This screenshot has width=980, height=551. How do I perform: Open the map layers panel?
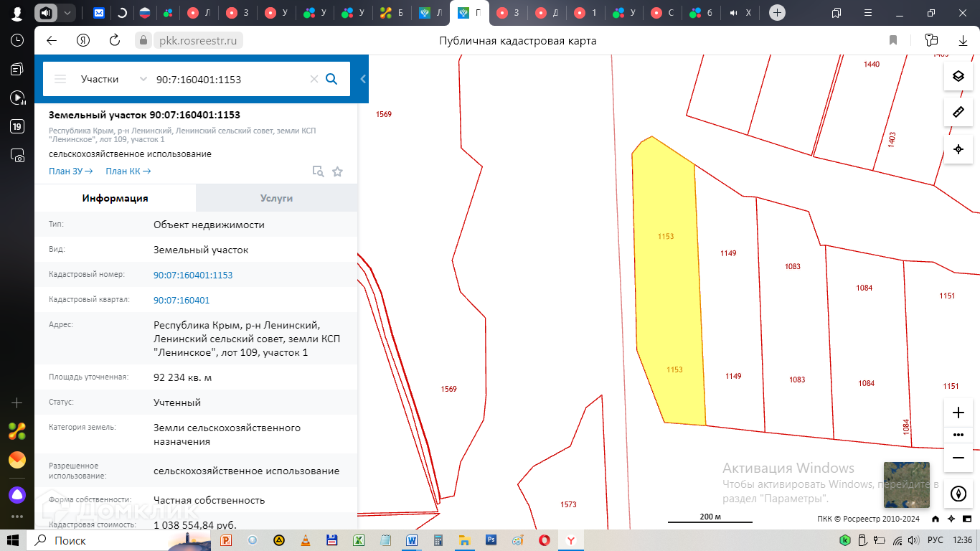pos(958,76)
